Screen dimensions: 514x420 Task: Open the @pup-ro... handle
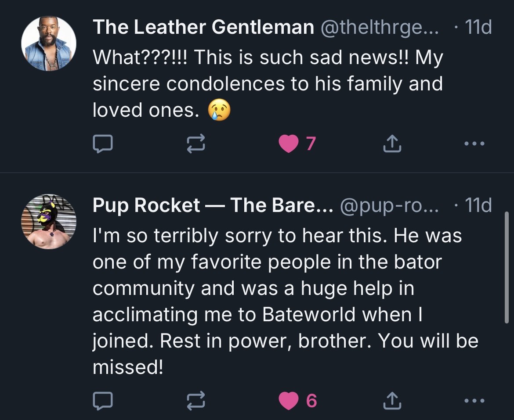point(389,206)
